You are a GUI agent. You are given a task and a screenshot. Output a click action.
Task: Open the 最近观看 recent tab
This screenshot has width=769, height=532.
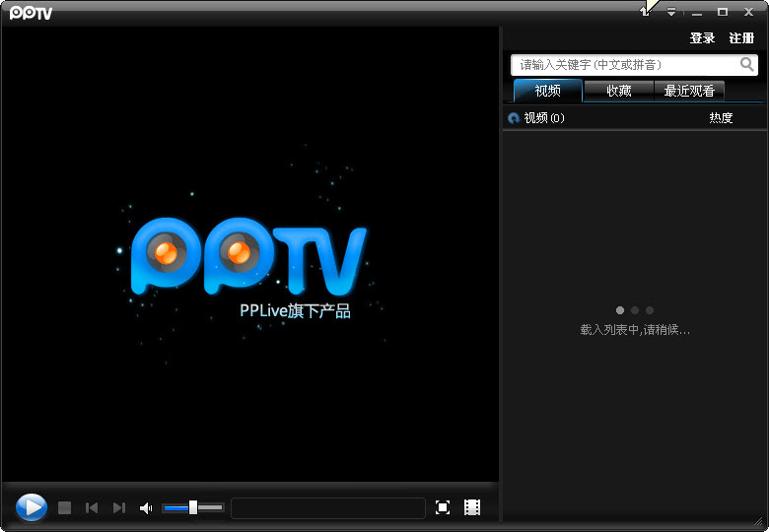(x=689, y=91)
